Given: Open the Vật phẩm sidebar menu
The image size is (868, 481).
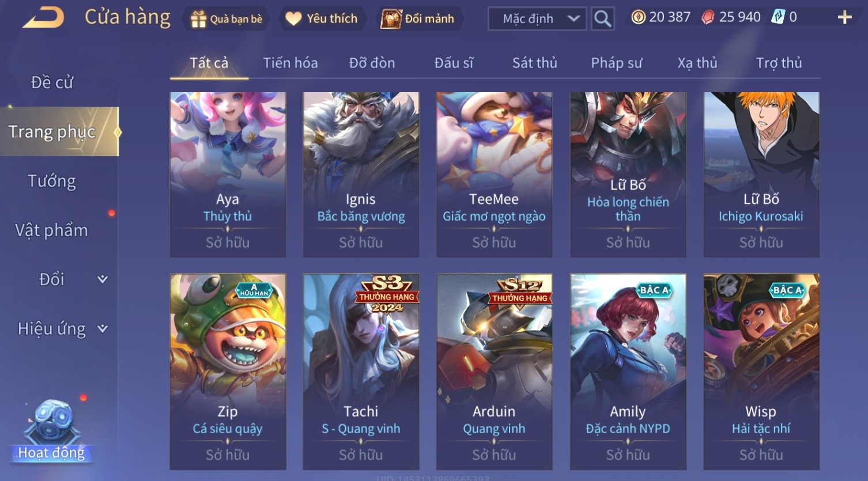Looking at the screenshot, I should (52, 230).
